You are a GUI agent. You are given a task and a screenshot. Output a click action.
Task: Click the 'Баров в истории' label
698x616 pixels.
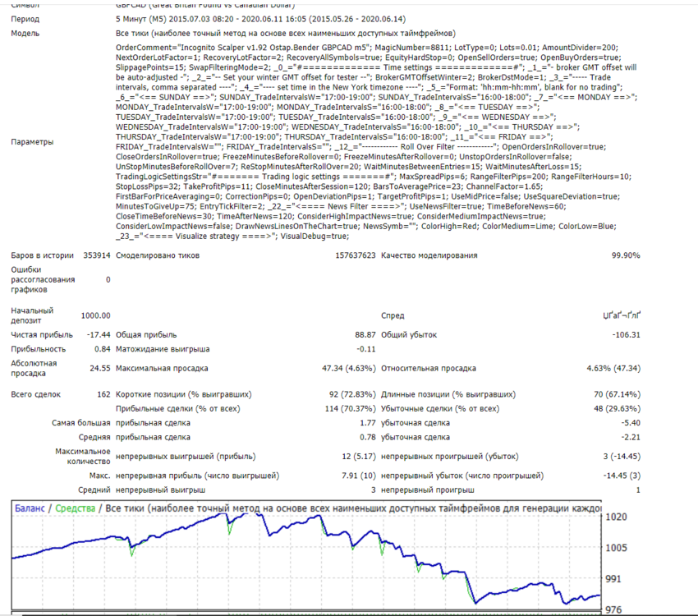(42, 255)
